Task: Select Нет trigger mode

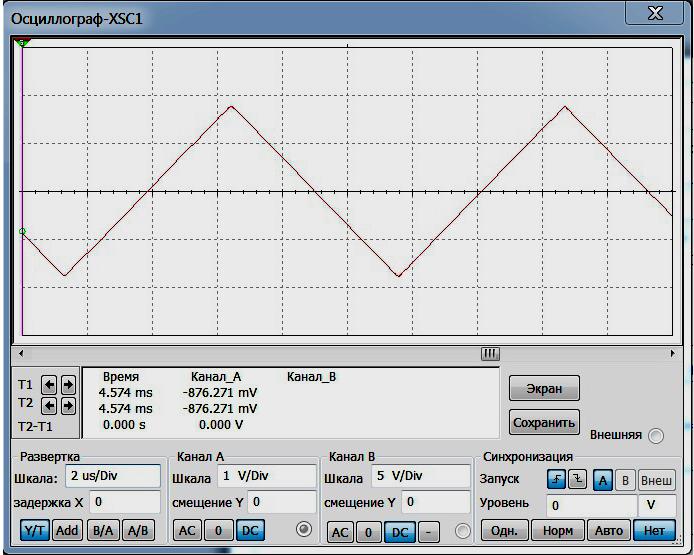Action: tap(654, 530)
